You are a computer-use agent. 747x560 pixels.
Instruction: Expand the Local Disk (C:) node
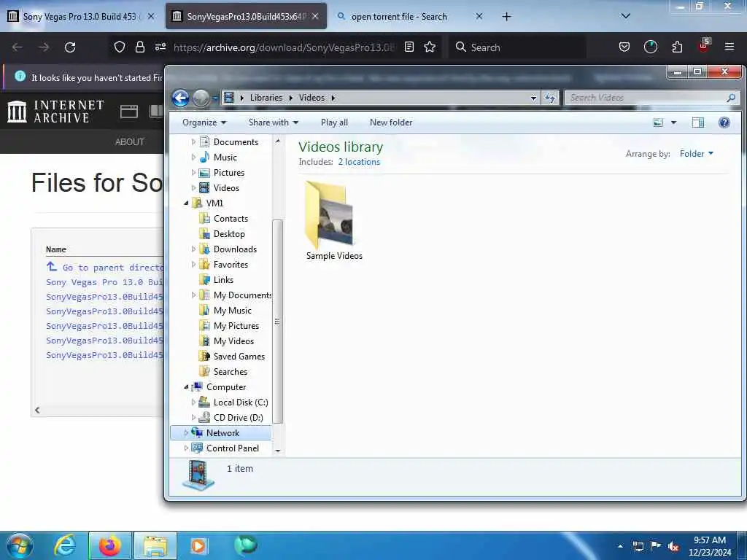(193, 402)
